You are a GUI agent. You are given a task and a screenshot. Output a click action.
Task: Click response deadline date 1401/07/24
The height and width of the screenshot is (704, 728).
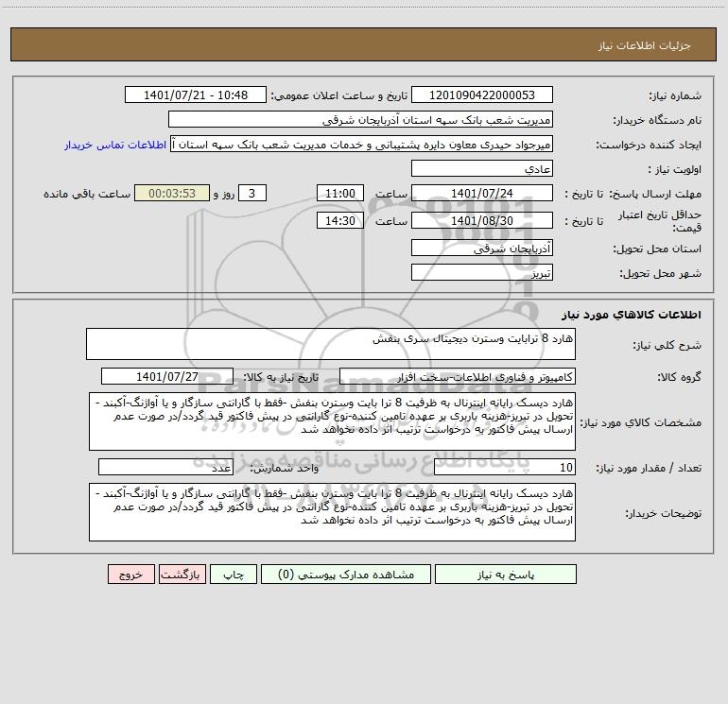482,193
